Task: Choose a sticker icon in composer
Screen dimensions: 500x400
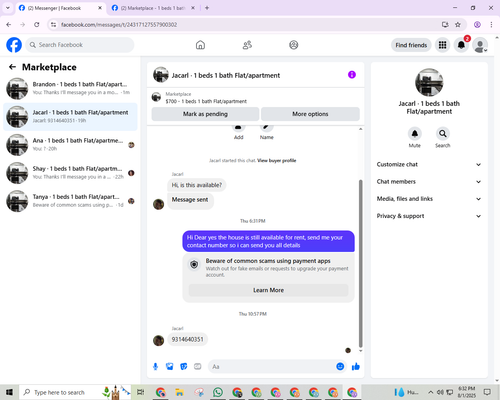Action: (184, 367)
